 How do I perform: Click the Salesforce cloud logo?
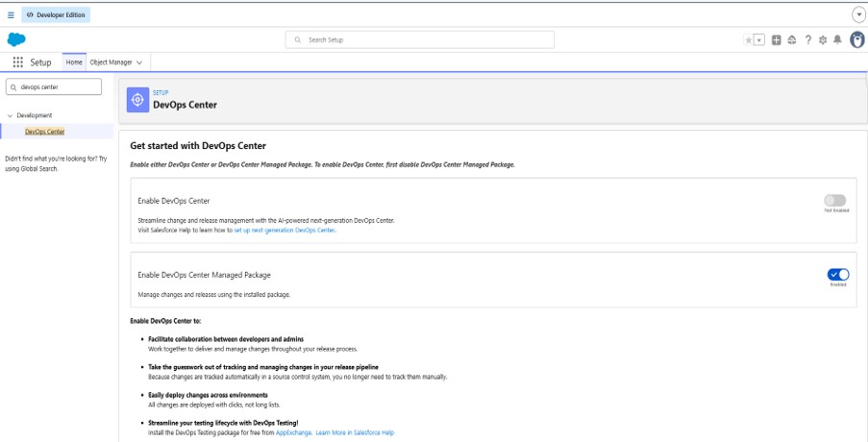pyautogui.click(x=16, y=39)
